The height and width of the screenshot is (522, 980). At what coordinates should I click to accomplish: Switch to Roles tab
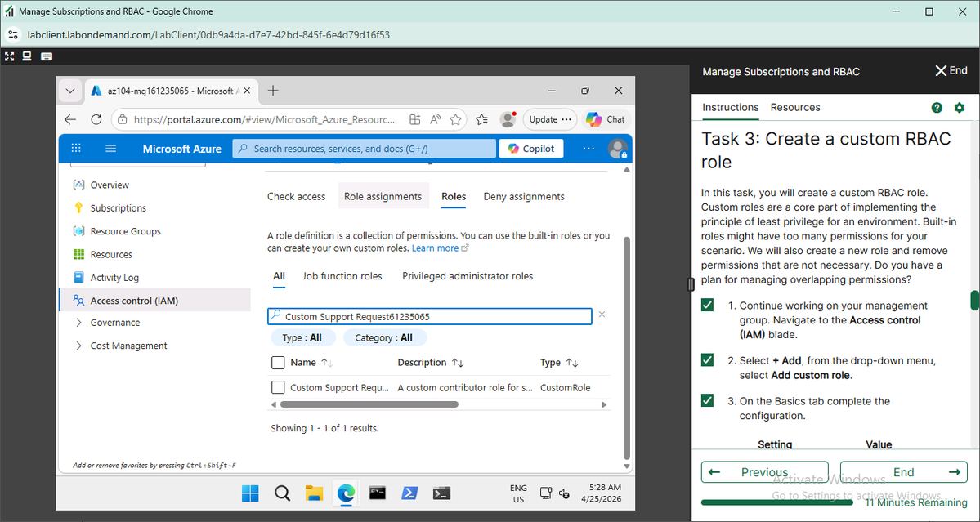tap(454, 197)
